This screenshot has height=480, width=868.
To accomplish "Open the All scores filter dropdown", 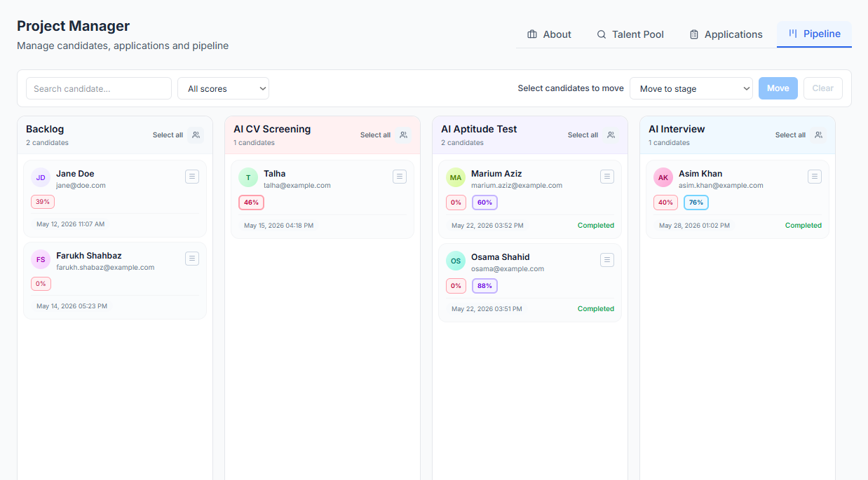I will 223,88.
